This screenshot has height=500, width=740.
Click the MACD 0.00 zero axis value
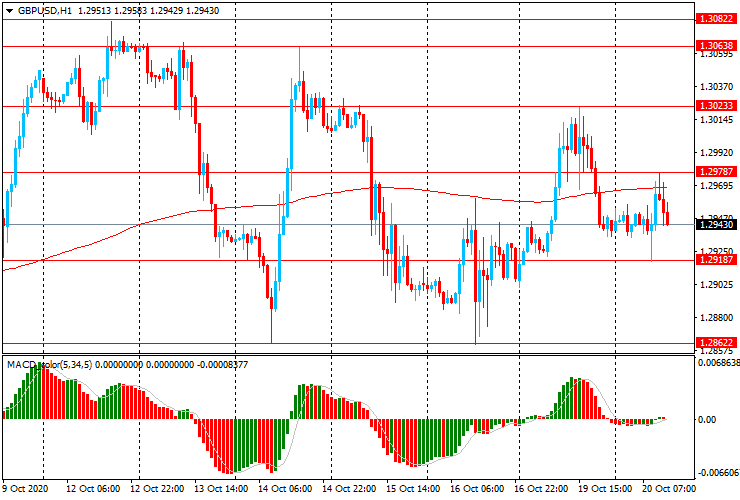[x=707, y=419]
